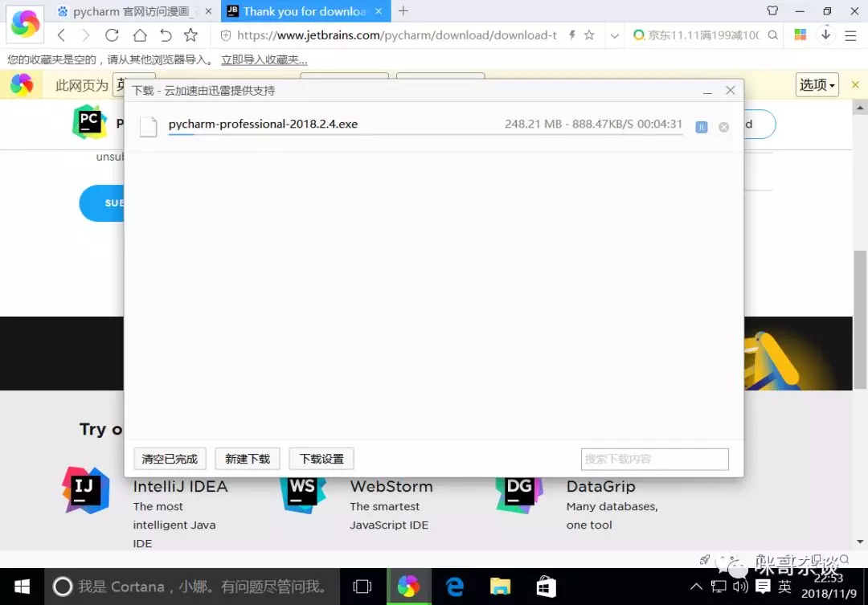Click the 清空已完成 button
The height and width of the screenshot is (605, 868).
[x=170, y=459]
